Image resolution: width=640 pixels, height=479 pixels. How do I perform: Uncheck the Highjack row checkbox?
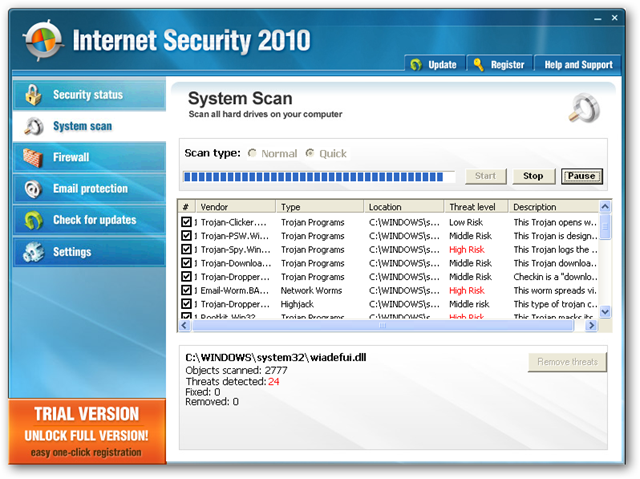[186, 304]
